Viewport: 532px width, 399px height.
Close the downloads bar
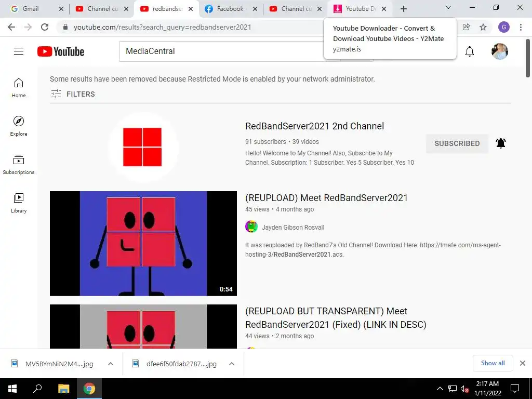523,363
